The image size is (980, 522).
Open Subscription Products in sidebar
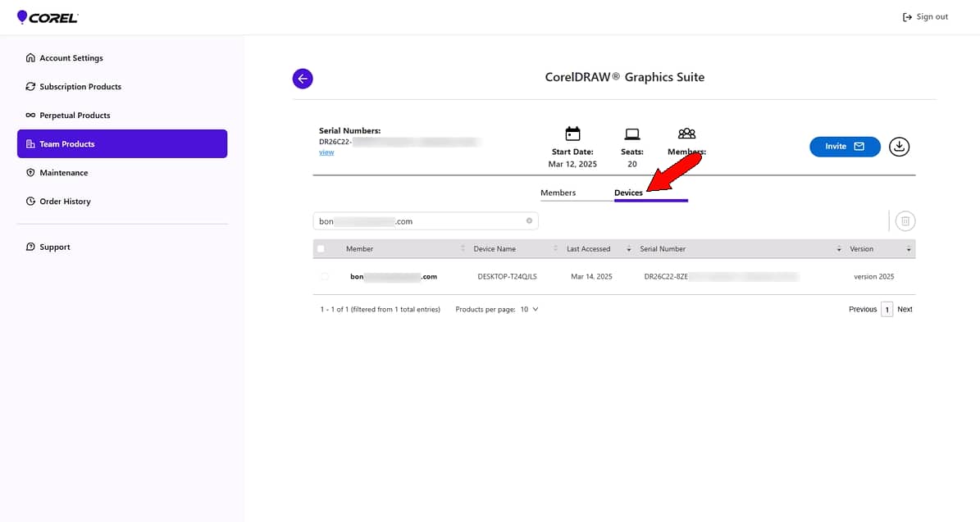(x=80, y=87)
